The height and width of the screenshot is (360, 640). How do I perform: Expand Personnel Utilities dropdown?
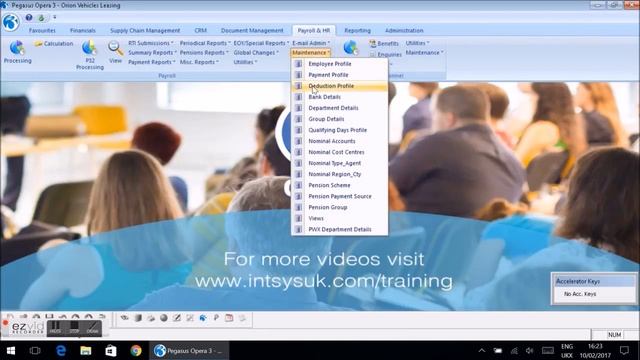coord(418,43)
